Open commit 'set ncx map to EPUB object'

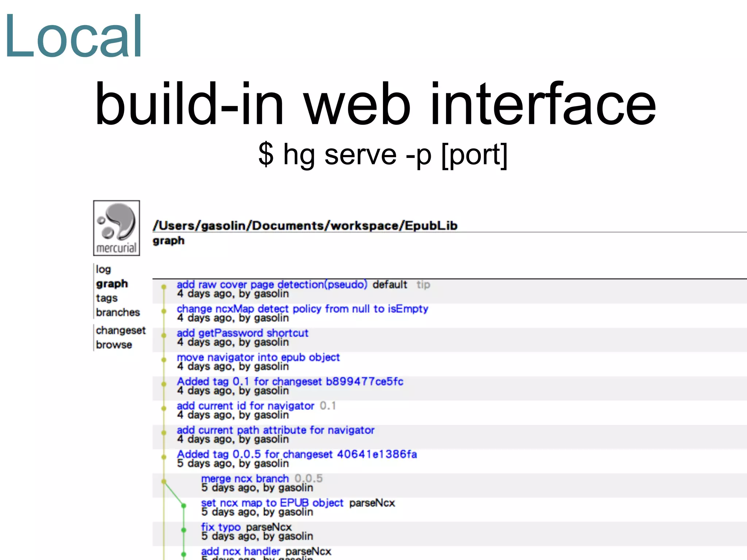tap(272, 503)
